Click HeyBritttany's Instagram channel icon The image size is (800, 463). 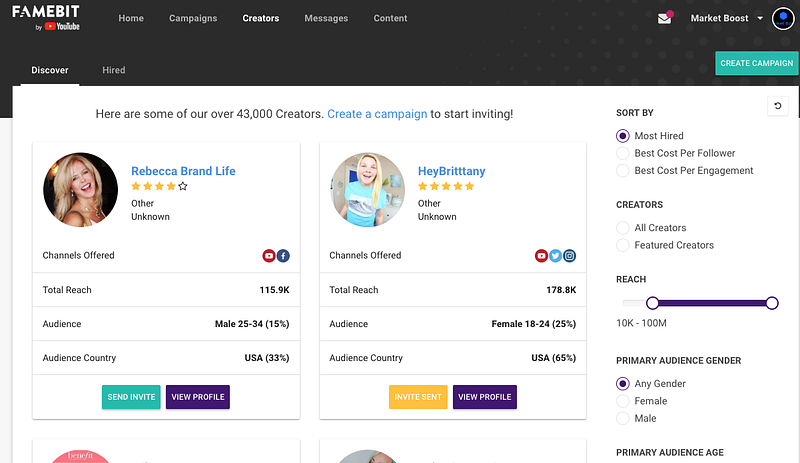click(x=569, y=256)
